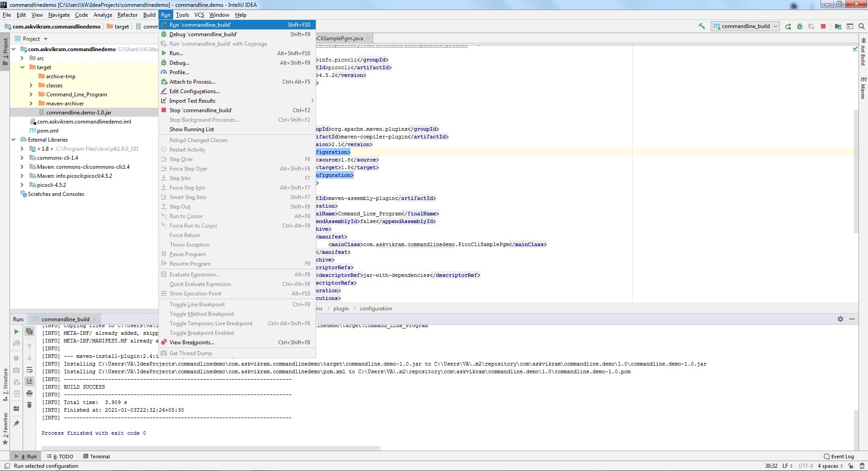Print console output with the printer icon

pyautogui.click(x=29, y=394)
